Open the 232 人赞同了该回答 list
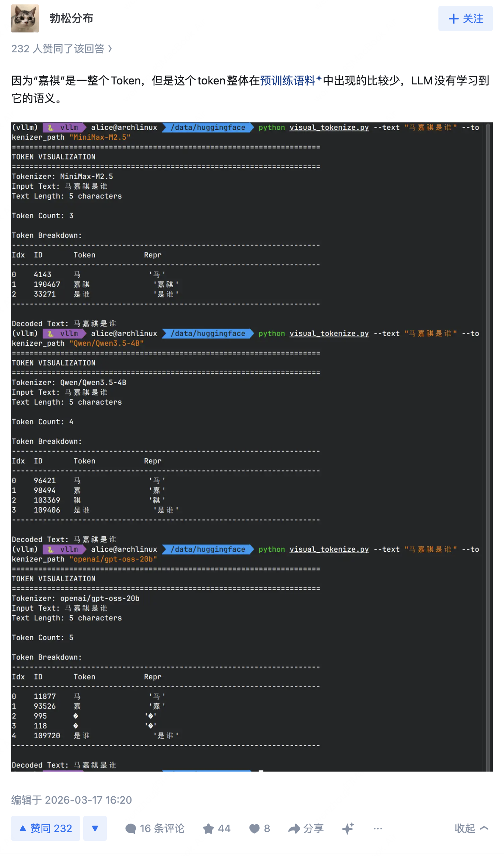504x856 pixels. point(62,49)
